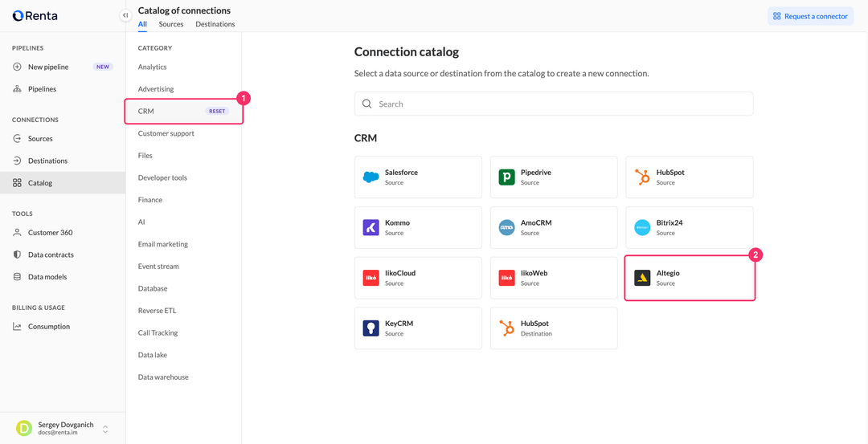Click the Kommo purple logo

click(371, 227)
